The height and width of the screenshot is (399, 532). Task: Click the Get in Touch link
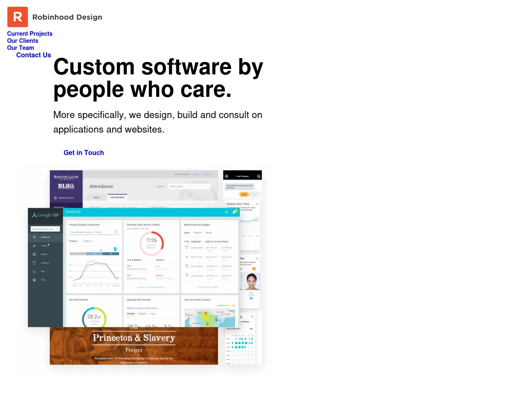84,153
